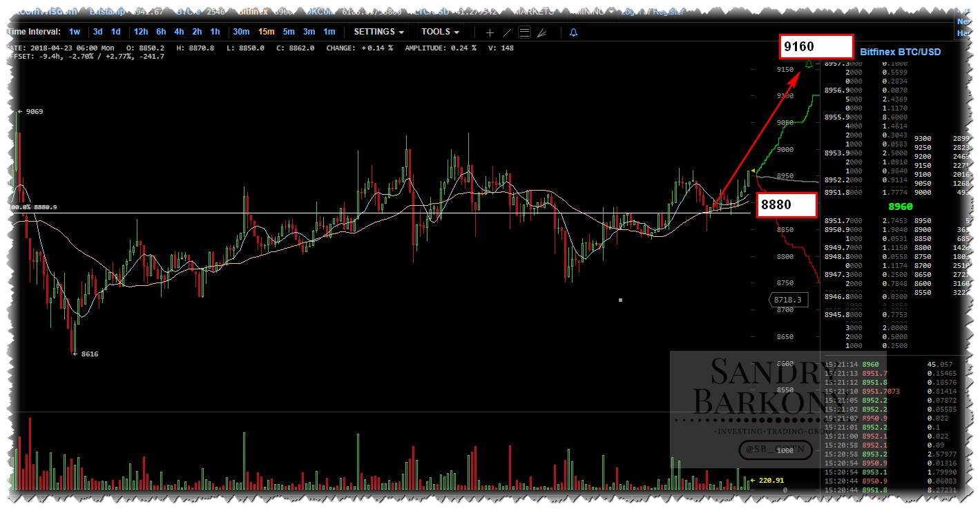This screenshot has height=509, width=980.
Task: Select the 8953.9 ask order row
Action: pos(866,153)
